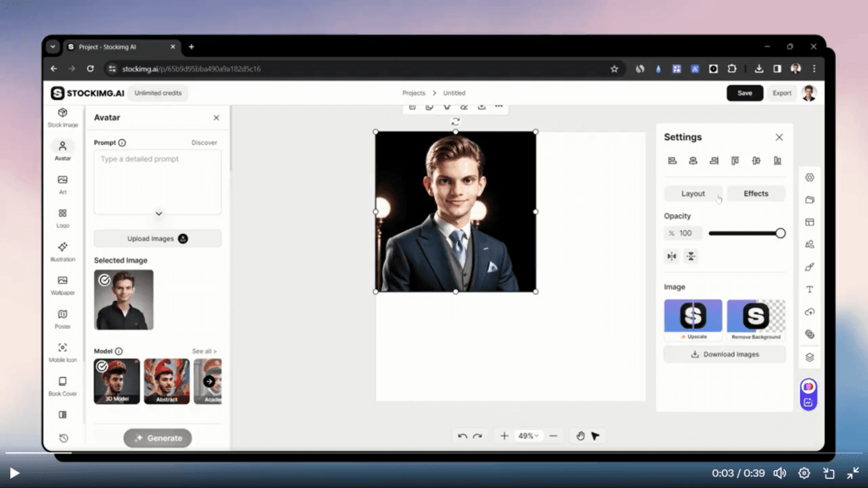Mute the video volume
The height and width of the screenshot is (488, 868).
(x=780, y=473)
